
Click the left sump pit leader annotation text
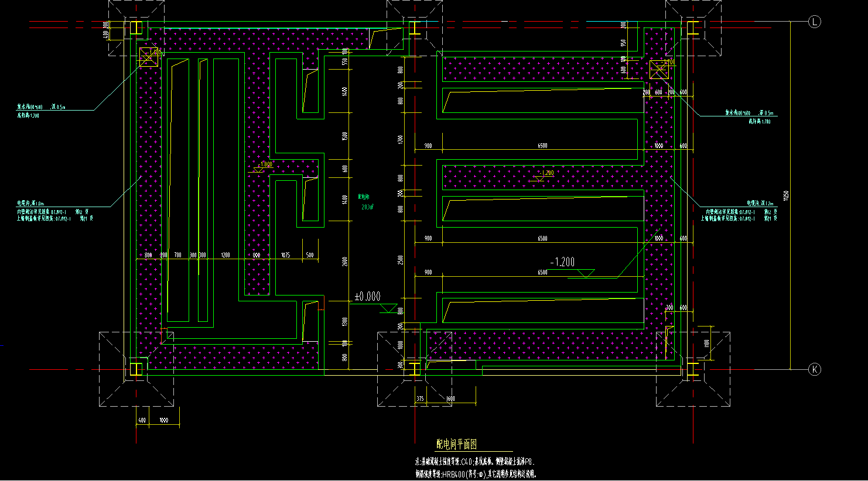[x=41, y=108]
